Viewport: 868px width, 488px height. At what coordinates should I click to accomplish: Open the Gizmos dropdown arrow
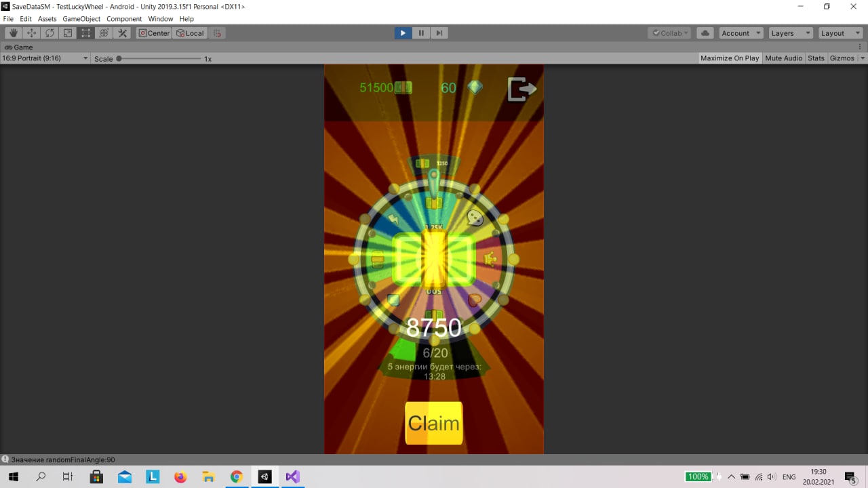(863, 58)
